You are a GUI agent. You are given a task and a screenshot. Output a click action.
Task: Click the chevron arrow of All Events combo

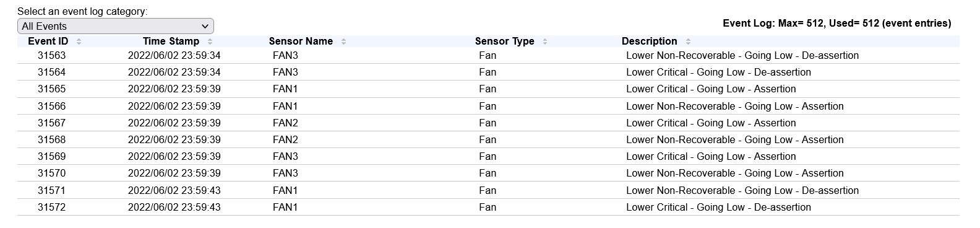(205, 26)
